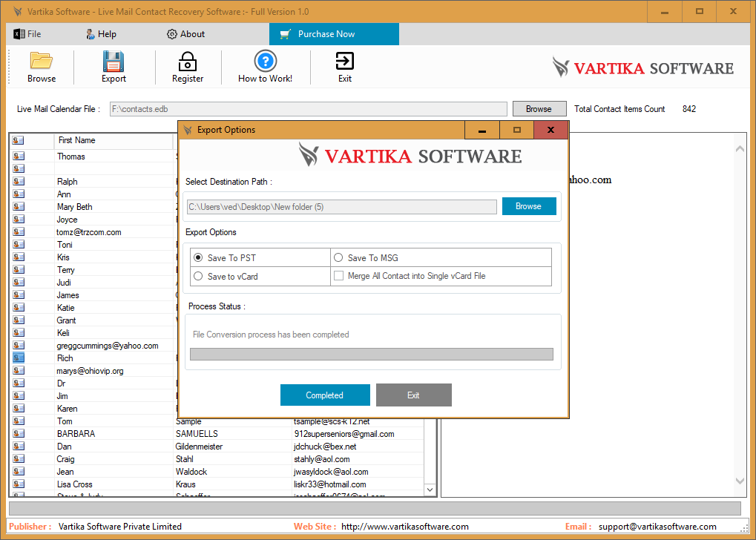
Task: Select the contact card icon for BARBARA
Action: (19, 433)
